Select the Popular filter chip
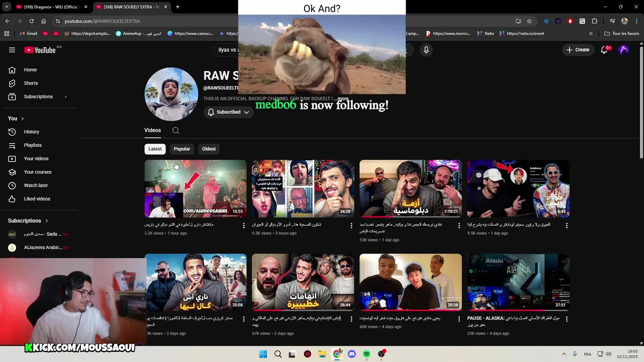The height and width of the screenshot is (362, 644). tap(182, 149)
